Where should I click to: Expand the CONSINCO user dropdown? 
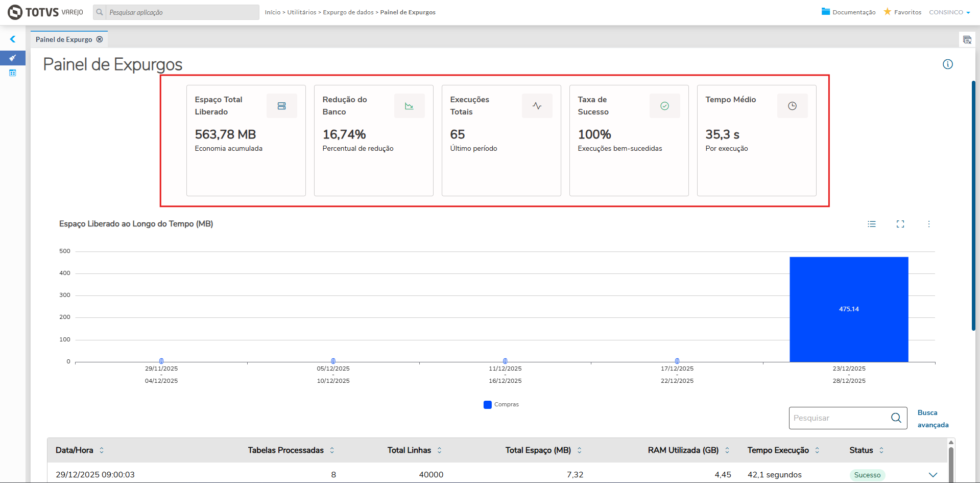pos(949,12)
